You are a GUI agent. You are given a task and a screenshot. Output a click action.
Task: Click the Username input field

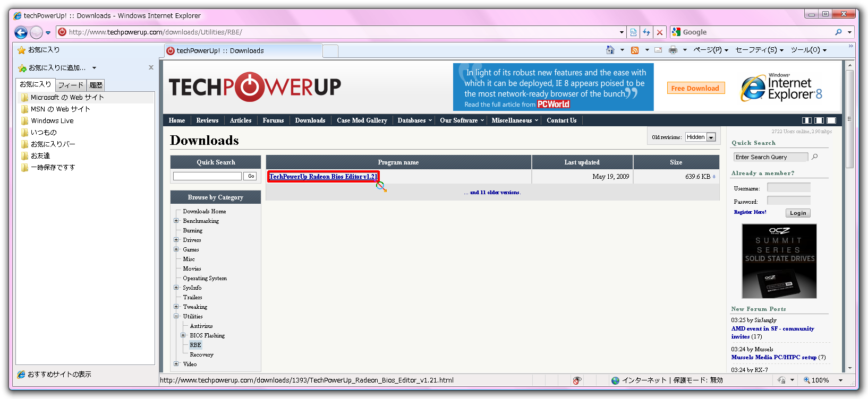(789, 188)
